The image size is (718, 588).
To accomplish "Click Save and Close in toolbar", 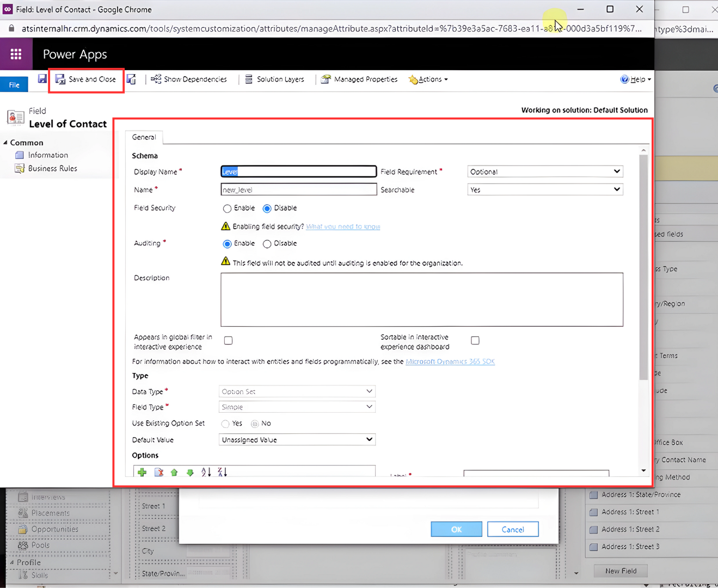I will tap(86, 79).
